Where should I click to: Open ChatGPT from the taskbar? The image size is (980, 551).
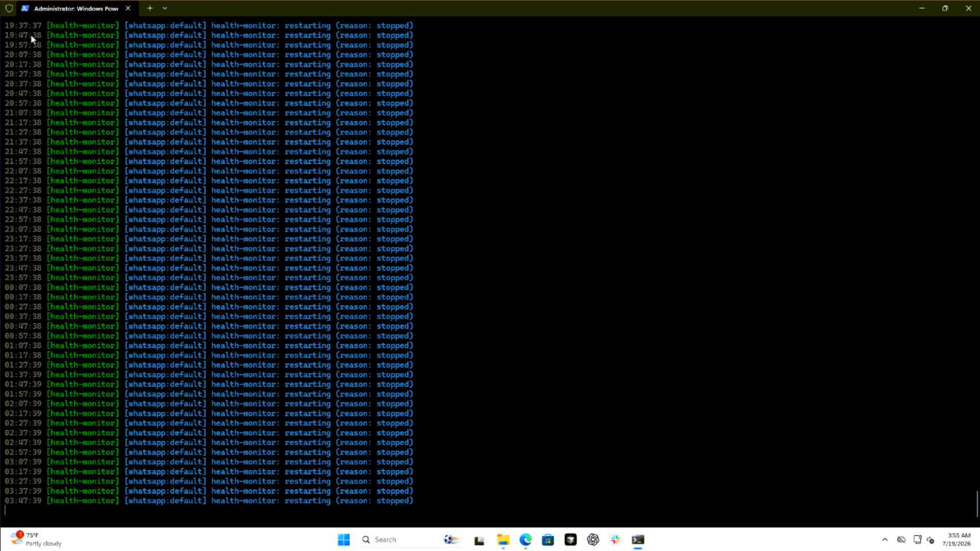(x=593, y=540)
